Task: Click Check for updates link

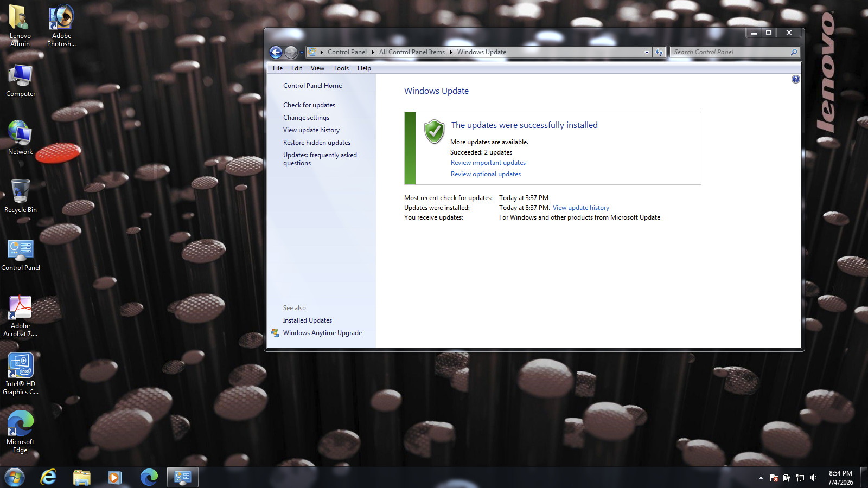Action: click(x=309, y=105)
